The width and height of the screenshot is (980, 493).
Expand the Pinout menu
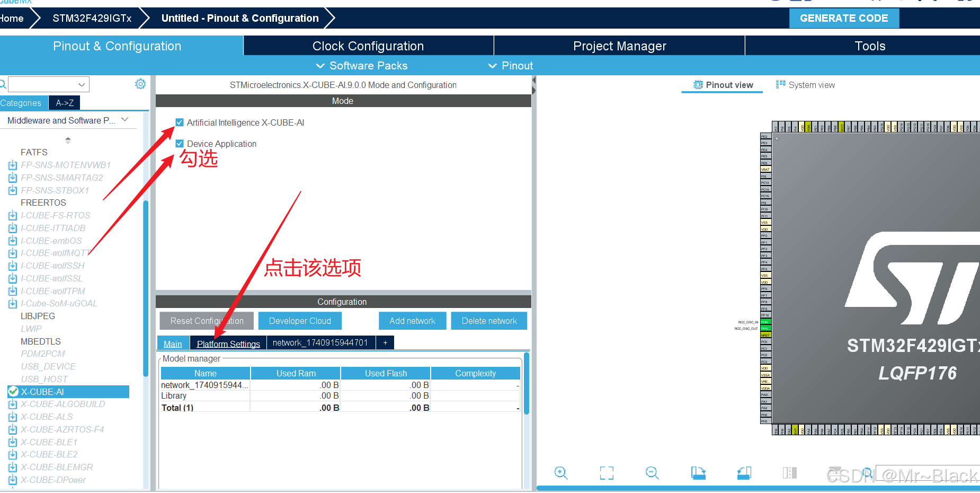511,66
